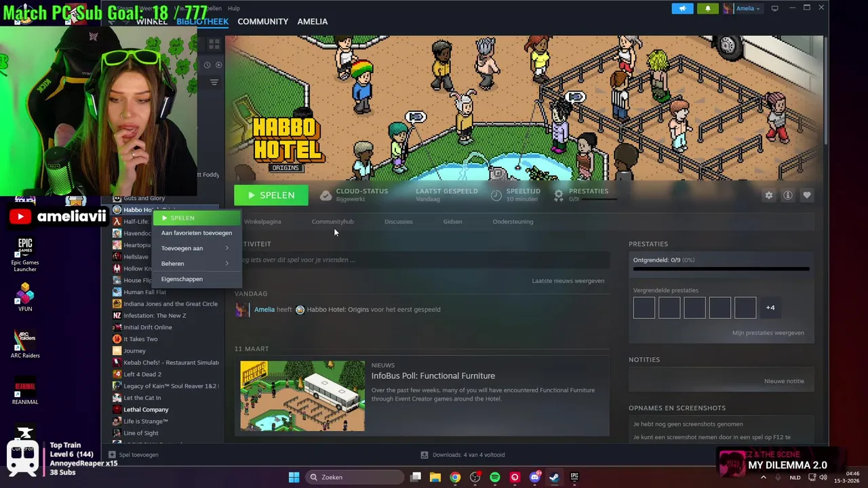Open the Ondersteuning tab
The width and height of the screenshot is (868, 488).
point(513,222)
